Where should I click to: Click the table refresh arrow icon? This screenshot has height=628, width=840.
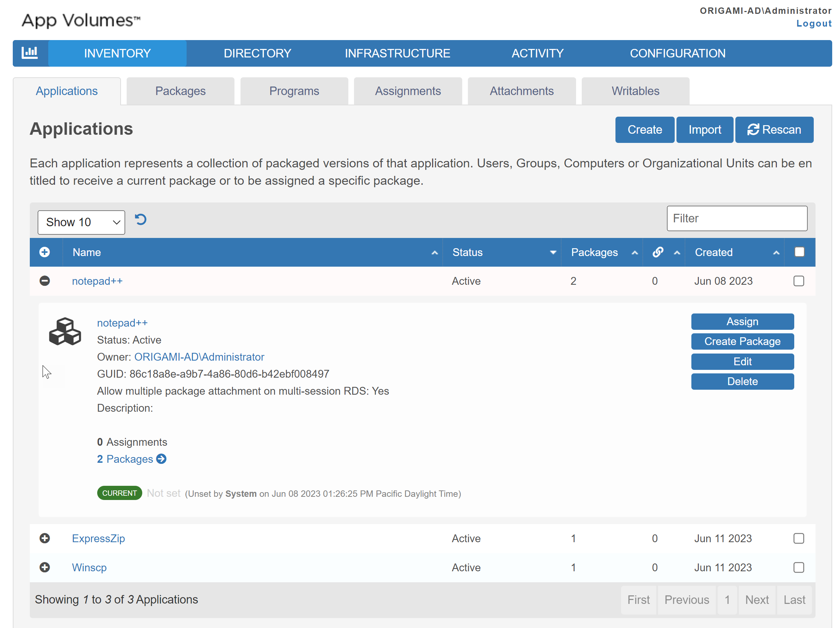click(140, 219)
